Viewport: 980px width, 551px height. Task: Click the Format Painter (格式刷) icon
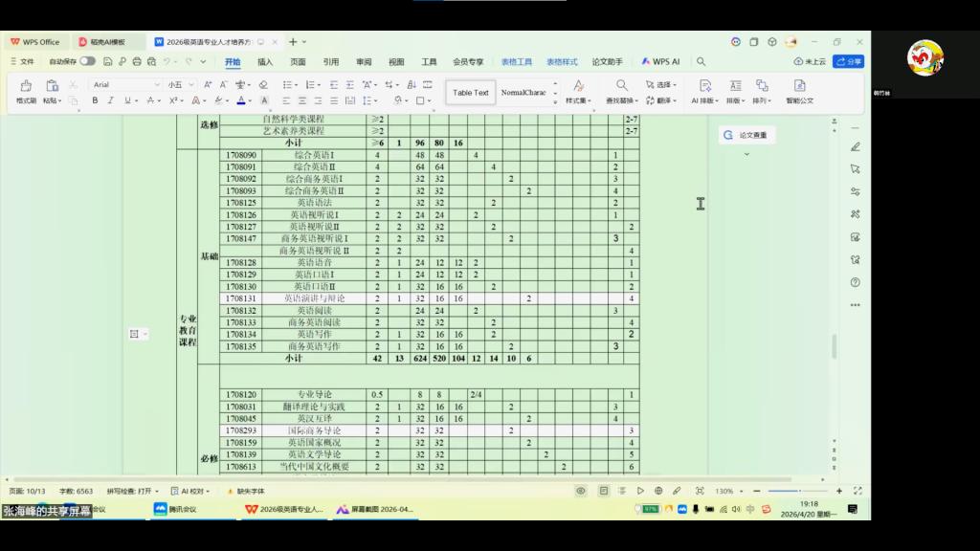[x=26, y=88]
